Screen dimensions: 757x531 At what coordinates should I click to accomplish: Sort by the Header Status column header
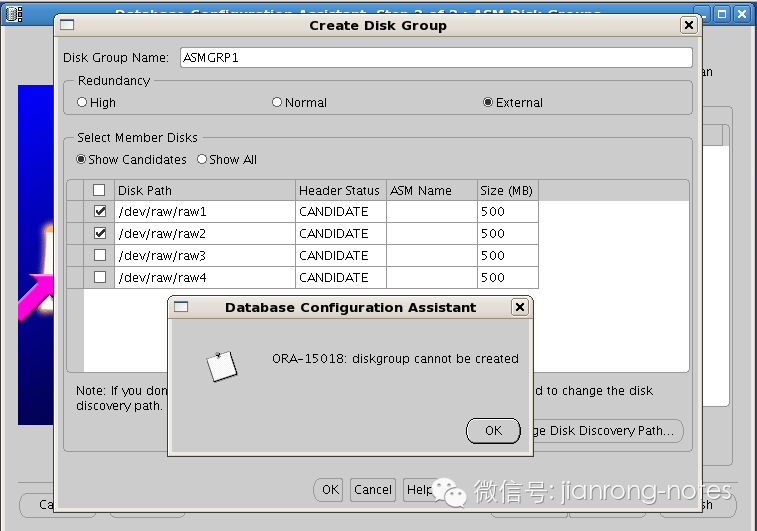click(x=340, y=191)
